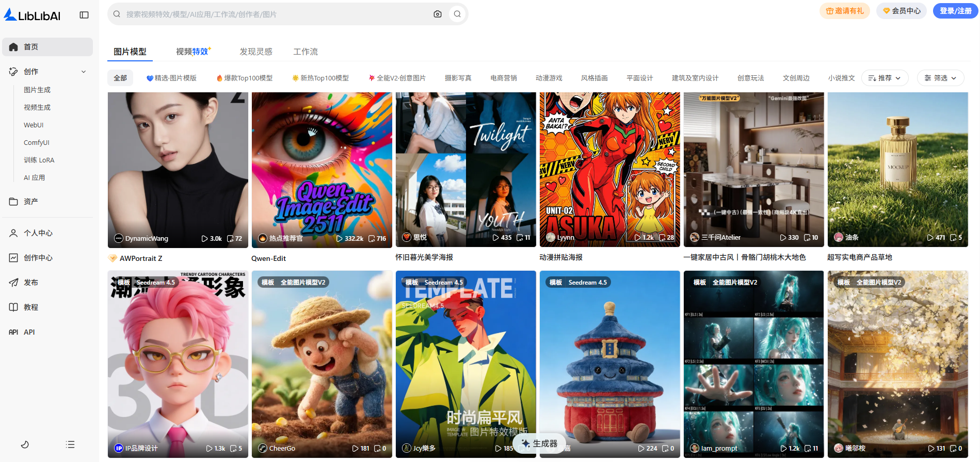
Task: Select the 全部 category filter
Action: (x=120, y=78)
